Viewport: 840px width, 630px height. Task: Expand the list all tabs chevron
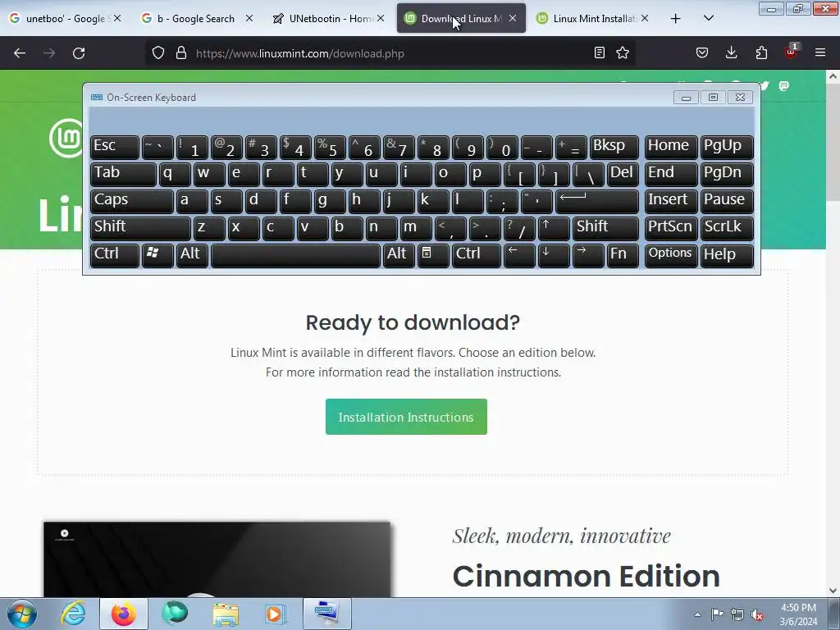pyautogui.click(x=708, y=19)
